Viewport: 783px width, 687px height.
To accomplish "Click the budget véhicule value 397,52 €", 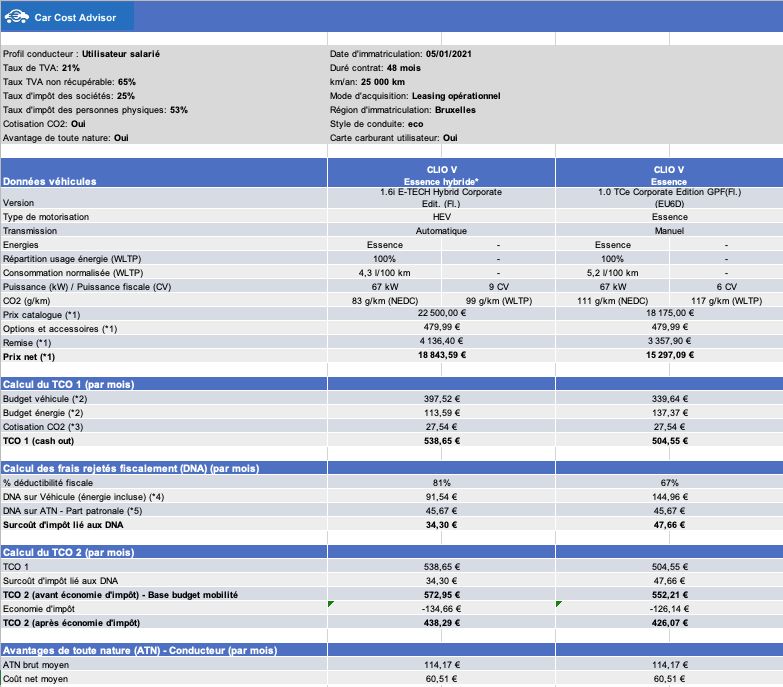I will (442, 399).
